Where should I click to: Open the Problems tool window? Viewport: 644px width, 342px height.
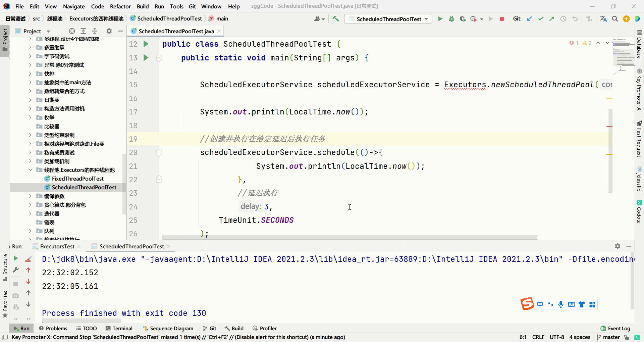click(53, 328)
